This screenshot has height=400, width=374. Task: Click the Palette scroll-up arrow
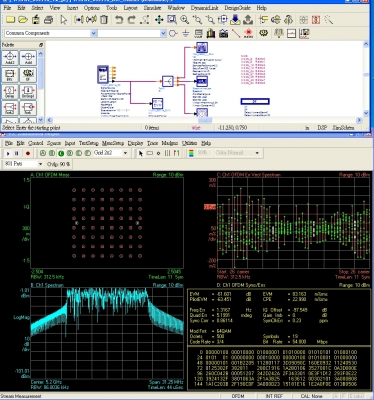pyautogui.click(x=41, y=53)
